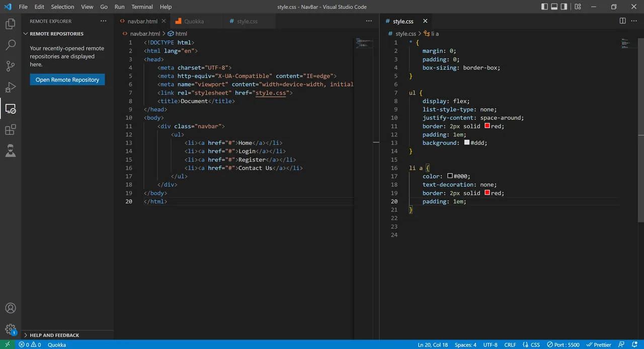Open breadcrumb navbar.html file dropdown

[x=141, y=34]
